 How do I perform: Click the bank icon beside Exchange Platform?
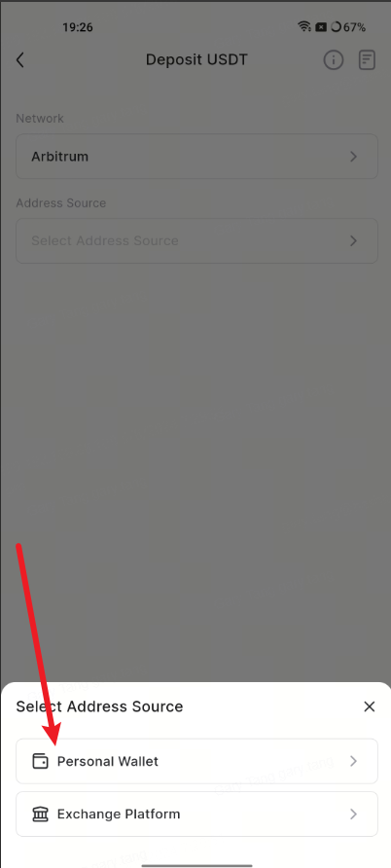[x=41, y=814]
